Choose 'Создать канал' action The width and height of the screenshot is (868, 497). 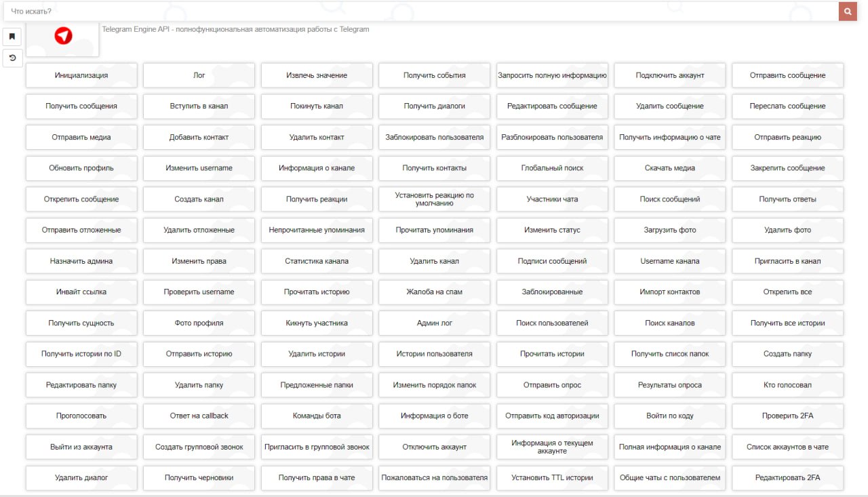point(199,199)
